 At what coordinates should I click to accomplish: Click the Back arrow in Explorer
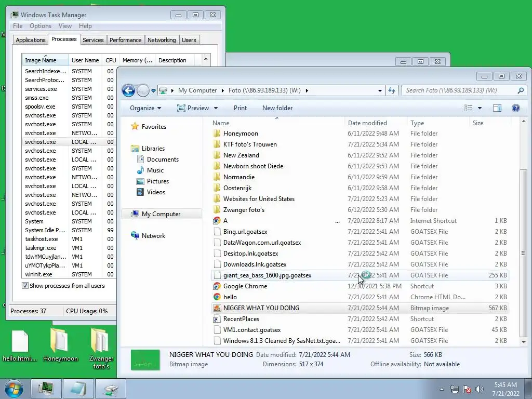129,90
